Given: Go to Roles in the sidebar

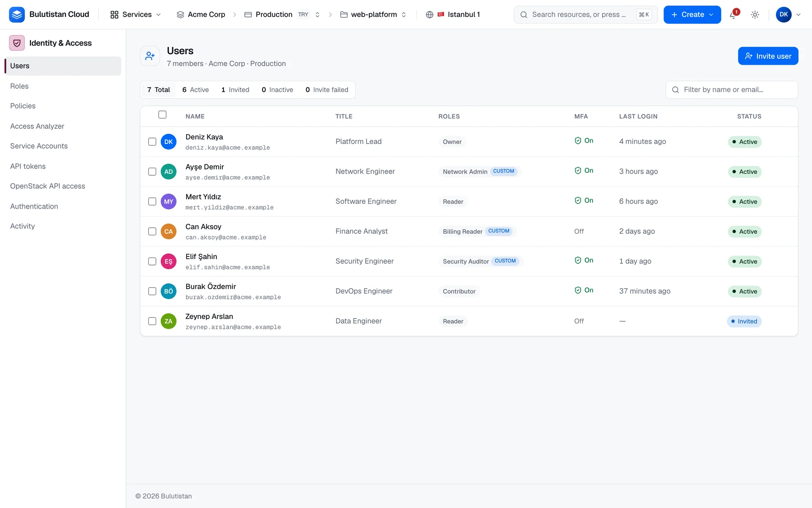Looking at the screenshot, I should point(63,86).
